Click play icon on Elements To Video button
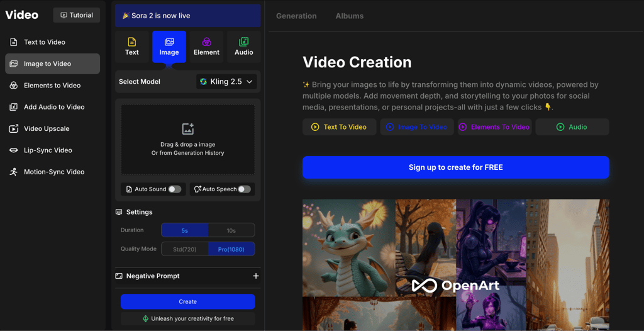The width and height of the screenshot is (644, 331). point(462,127)
